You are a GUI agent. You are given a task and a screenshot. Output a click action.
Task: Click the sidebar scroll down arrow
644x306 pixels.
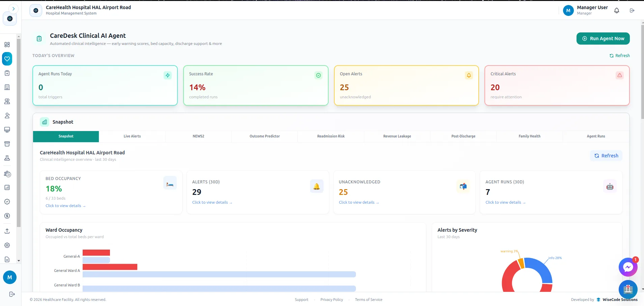[19, 261]
